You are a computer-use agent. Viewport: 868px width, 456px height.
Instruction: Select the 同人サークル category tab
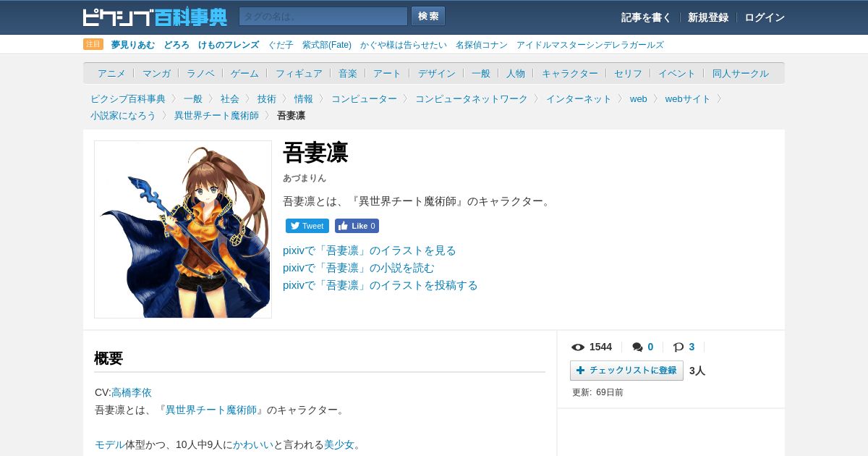point(741,73)
